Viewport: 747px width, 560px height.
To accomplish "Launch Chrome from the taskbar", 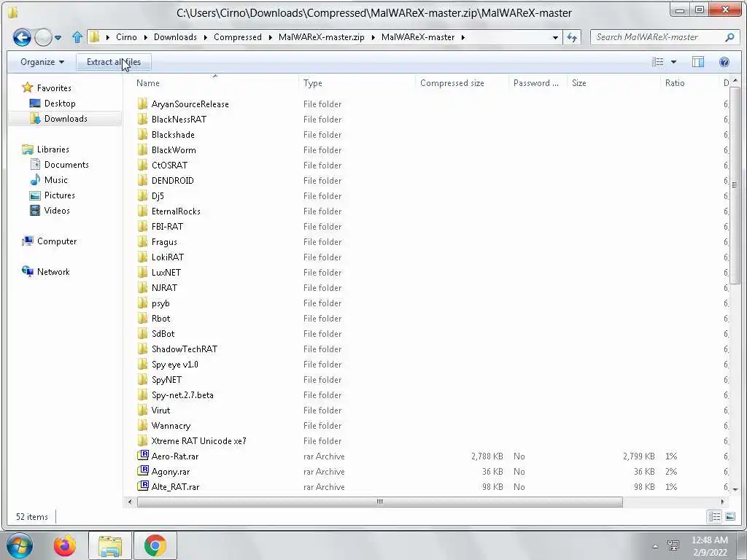I will pyautogui.click(x=155, y=545).
